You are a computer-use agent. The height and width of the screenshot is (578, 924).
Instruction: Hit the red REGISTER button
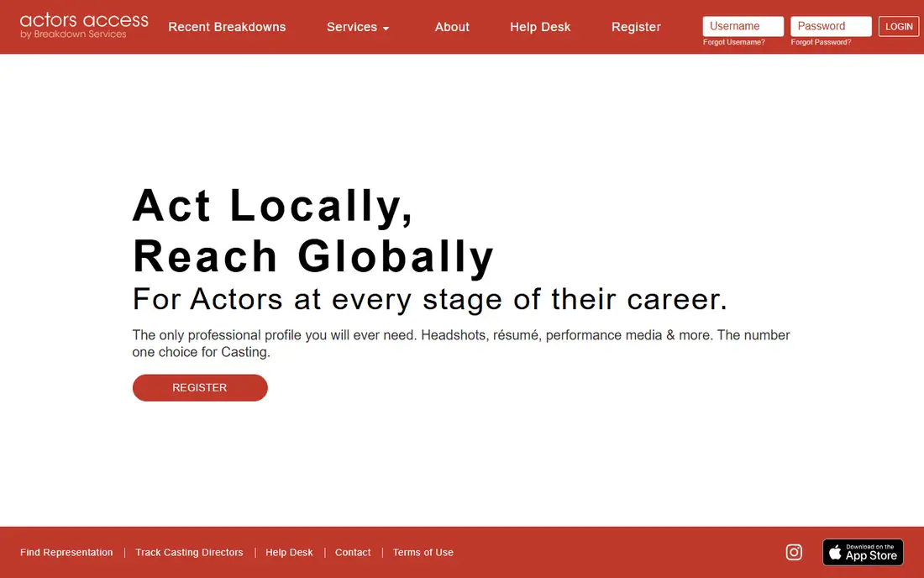[x=200, y=387]
